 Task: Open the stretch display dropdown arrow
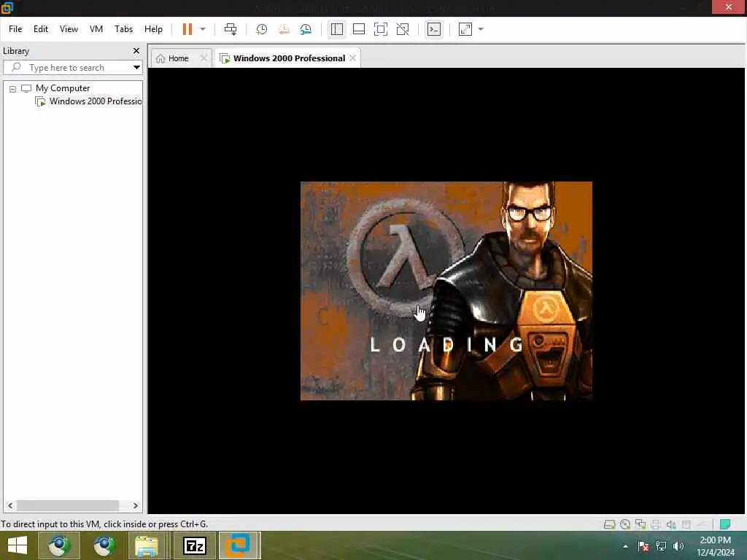481,29
